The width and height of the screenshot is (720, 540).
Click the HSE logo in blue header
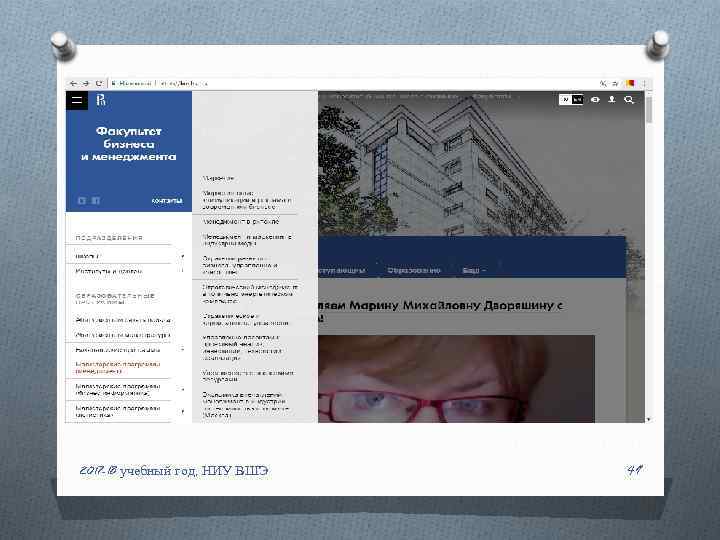101,100
